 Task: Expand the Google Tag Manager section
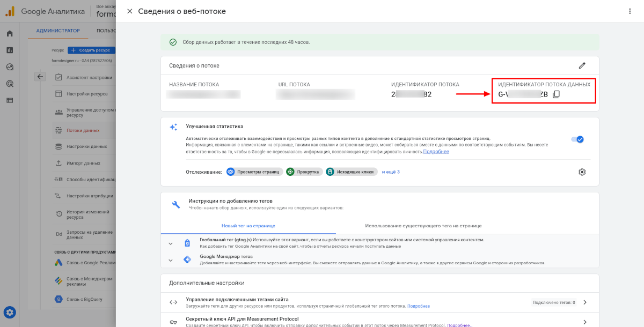click(x=171, y=260)
